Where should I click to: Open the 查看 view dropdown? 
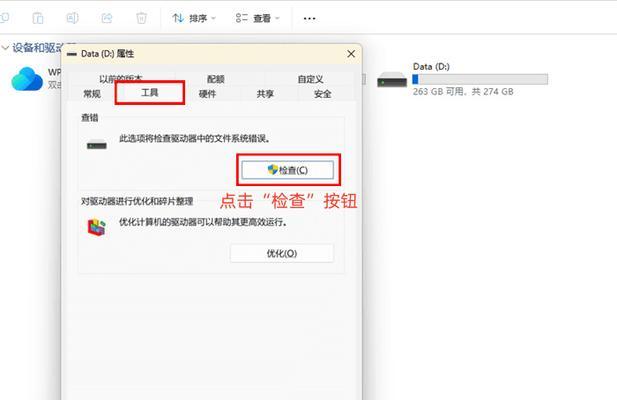pyautogui.click(x=257, y=18)
